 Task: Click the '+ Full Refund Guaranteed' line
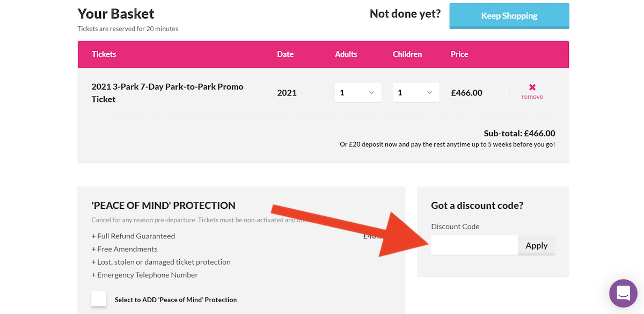coord(134,236)
